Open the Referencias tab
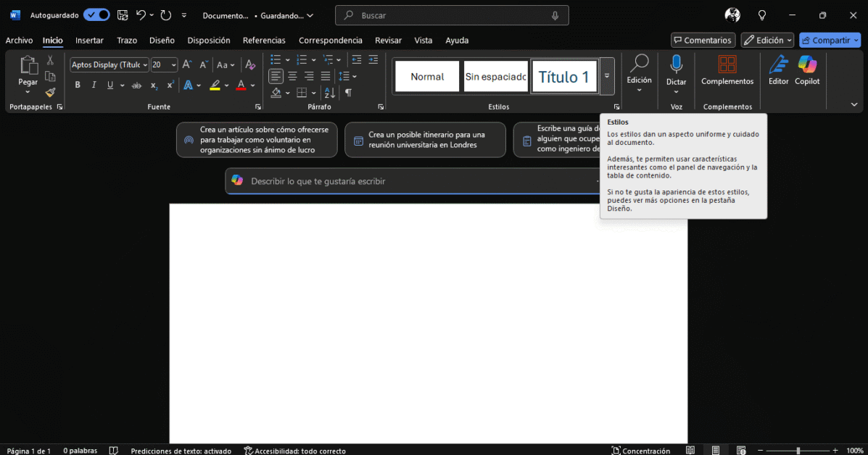 [x=264, y=41]
